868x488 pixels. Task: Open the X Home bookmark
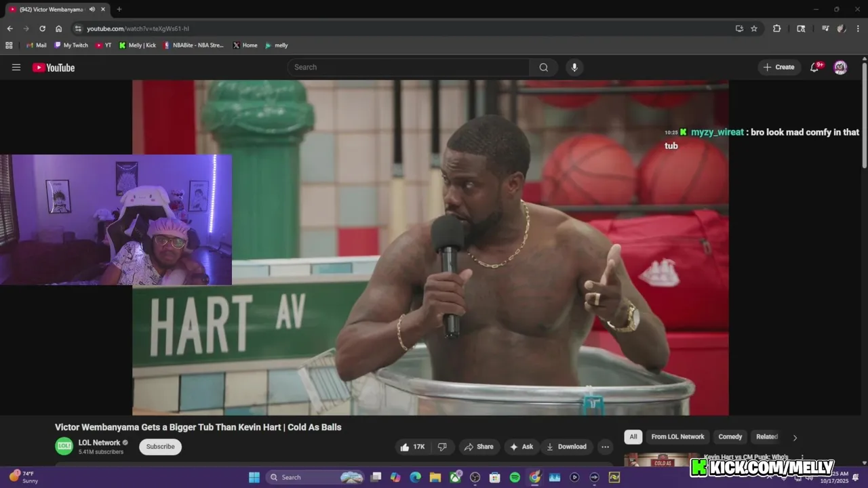click(x=245, y=45)
